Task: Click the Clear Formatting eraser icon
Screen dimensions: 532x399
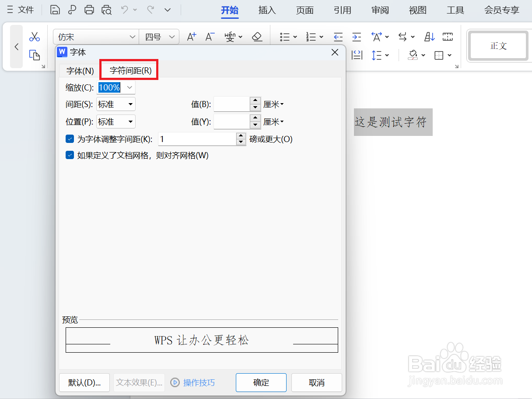Action: [257, 37]
